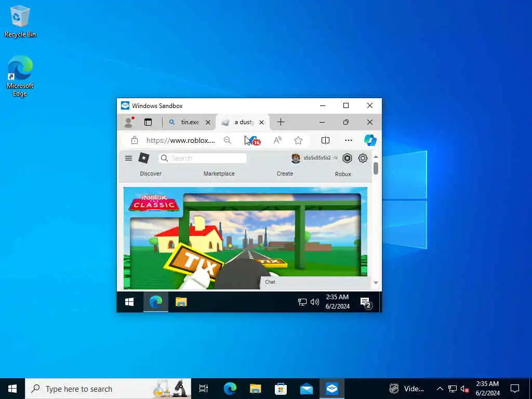Open Microsoft Edge desktop shortcut
Viewport: 532px width, 399px height.
[x=20, y=76]
